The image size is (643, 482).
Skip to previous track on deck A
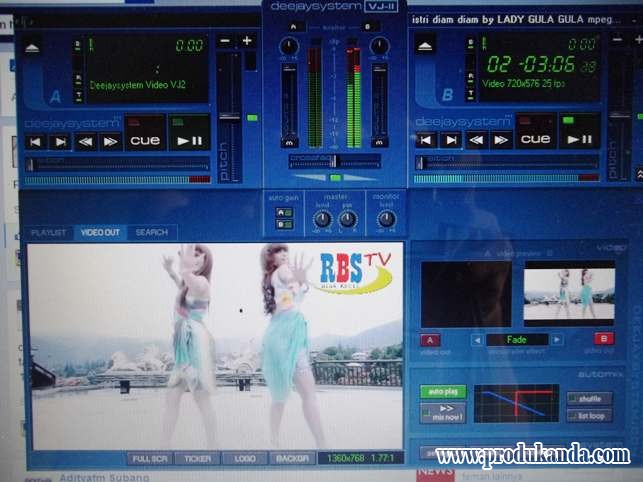tap(35, 142)
